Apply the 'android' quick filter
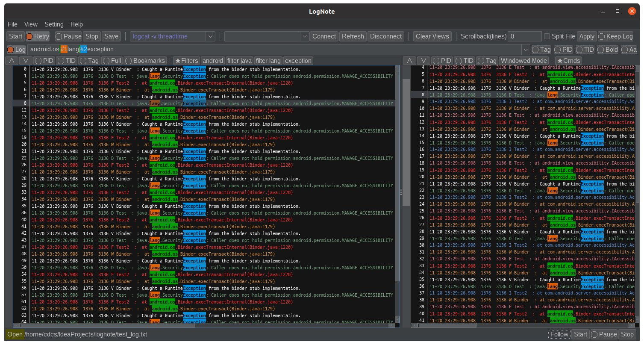644x345 pixels. point(213,61)
